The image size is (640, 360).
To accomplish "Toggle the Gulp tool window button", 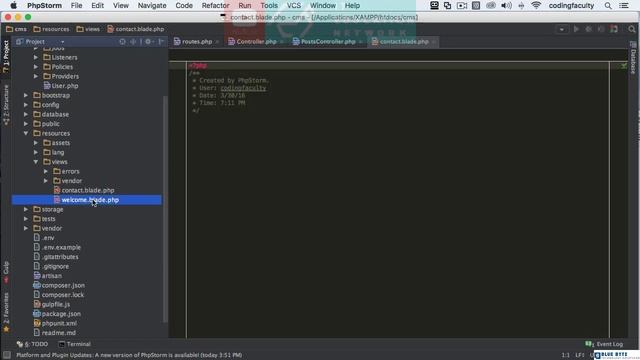I will tap(6, 272).
